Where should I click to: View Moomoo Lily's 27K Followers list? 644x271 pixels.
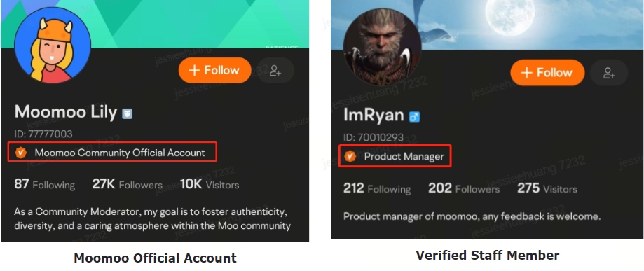pos(128,184)
